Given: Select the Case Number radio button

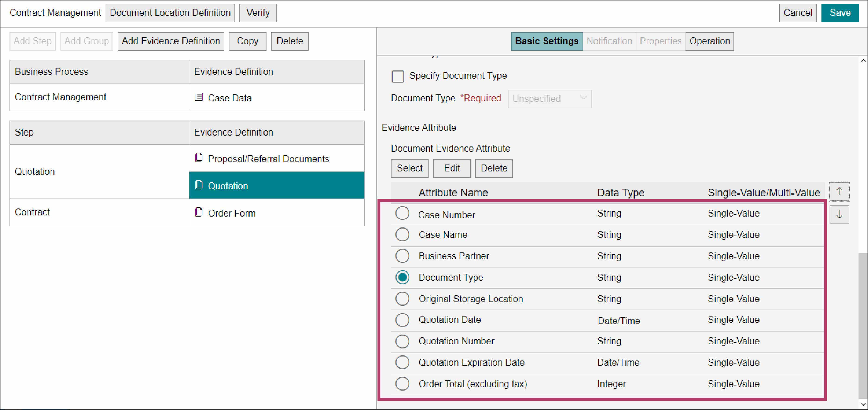Looking at the screenshot, I should (x=402, y=213).
